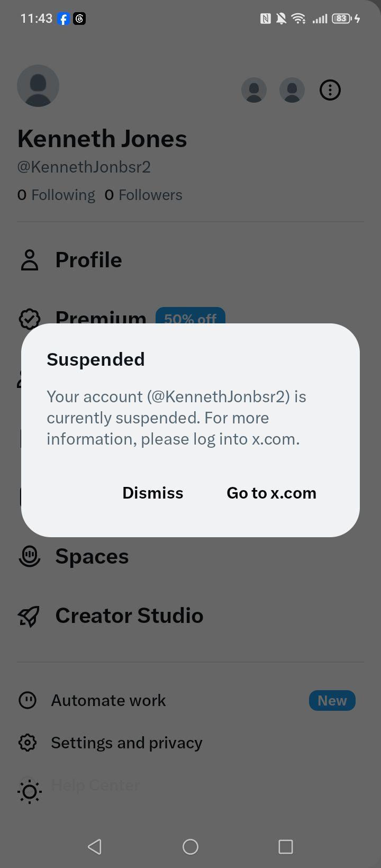Image resolution: width=381 pixels, height=868 pixels.
Task: Tap Go to x.com button
Action: click(271, 493)
